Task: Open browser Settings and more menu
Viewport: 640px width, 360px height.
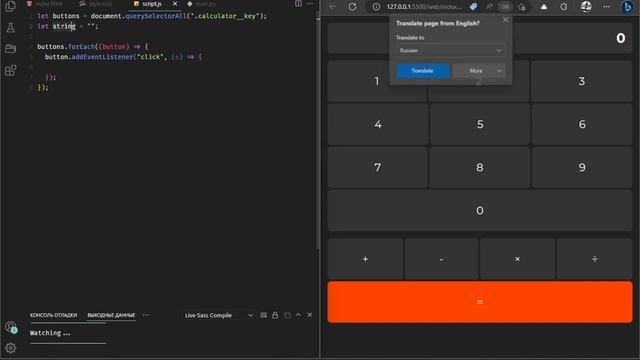Action: 607,7
